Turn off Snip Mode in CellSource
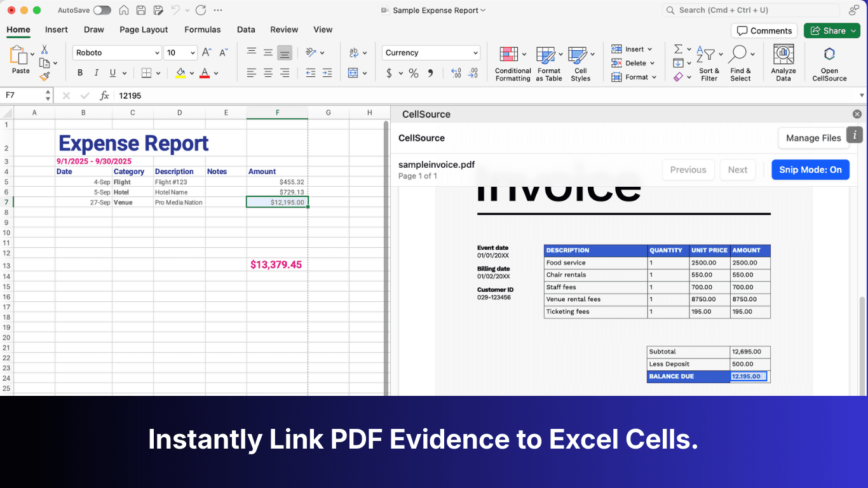The width and height of the screenshot is (868, 488). (810, 170)
